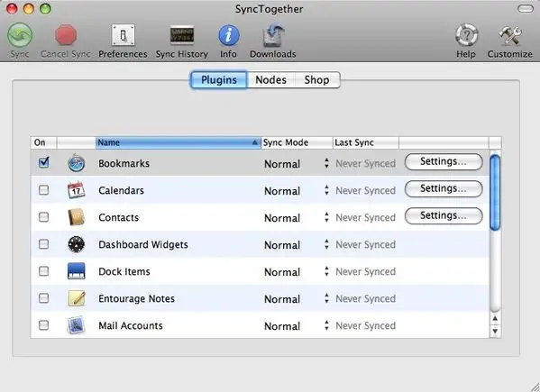The height and width of the screenshot is (392, 540).
Task: Uncheck the Bookmarks plugin checkbox
Action: coord(44,162)
